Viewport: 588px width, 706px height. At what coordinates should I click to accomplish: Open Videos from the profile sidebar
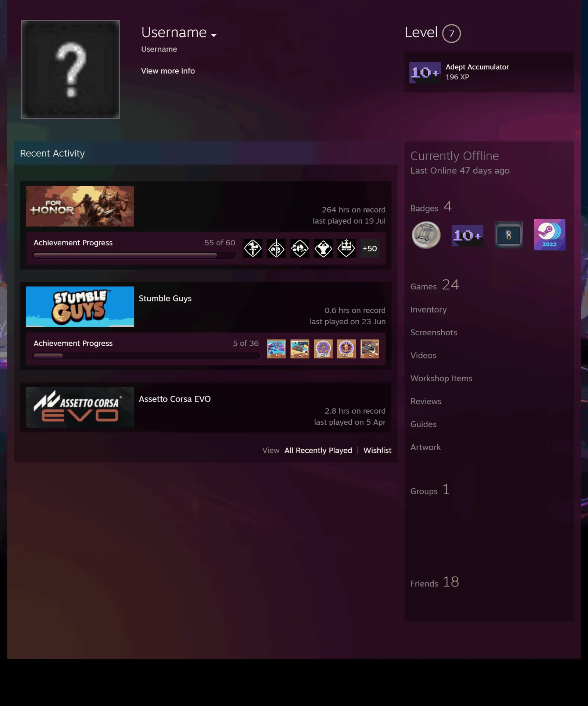click(423, 355)
